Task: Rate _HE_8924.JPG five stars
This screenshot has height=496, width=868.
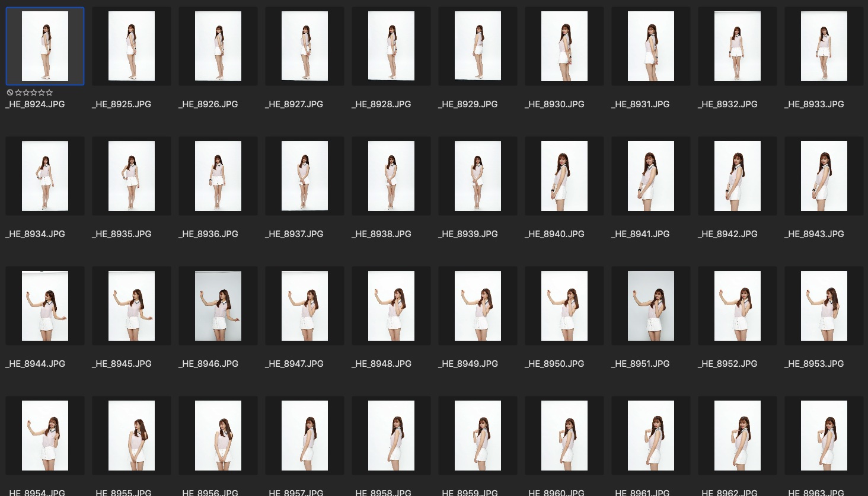Action: point(49,92)
